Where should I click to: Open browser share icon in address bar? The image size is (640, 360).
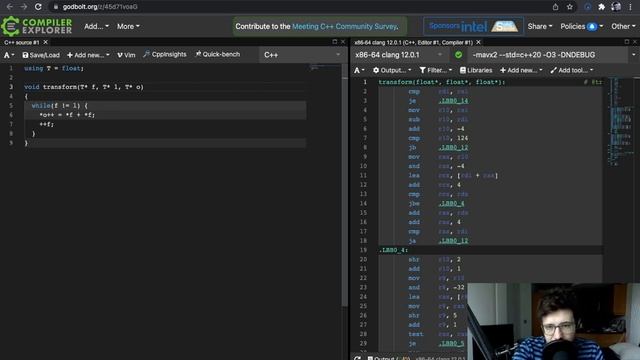click(x=556, y=7)
